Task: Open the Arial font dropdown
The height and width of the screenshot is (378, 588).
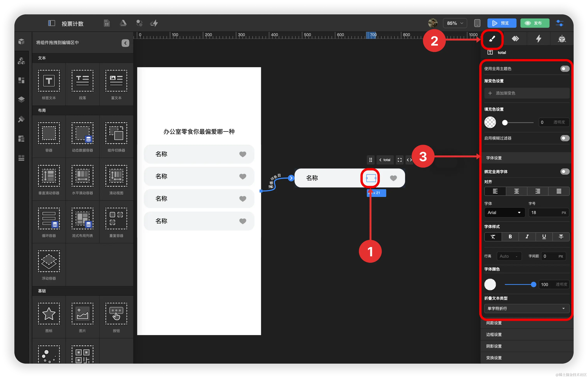Action: pyautogui.click(x=504, y=213)
